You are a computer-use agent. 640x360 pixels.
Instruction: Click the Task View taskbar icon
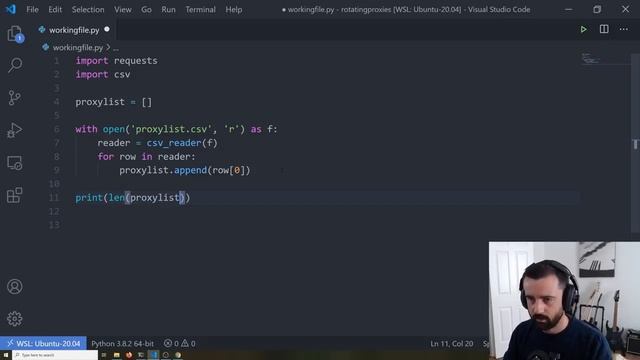[104, 355]
